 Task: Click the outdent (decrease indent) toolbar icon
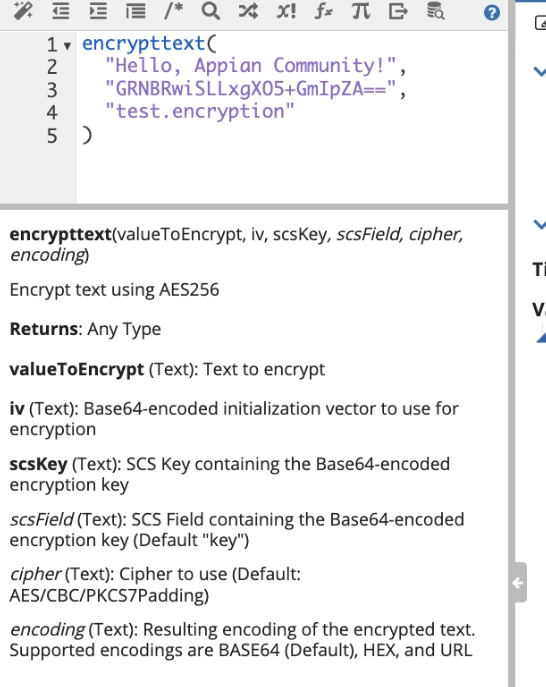[60, 11]
